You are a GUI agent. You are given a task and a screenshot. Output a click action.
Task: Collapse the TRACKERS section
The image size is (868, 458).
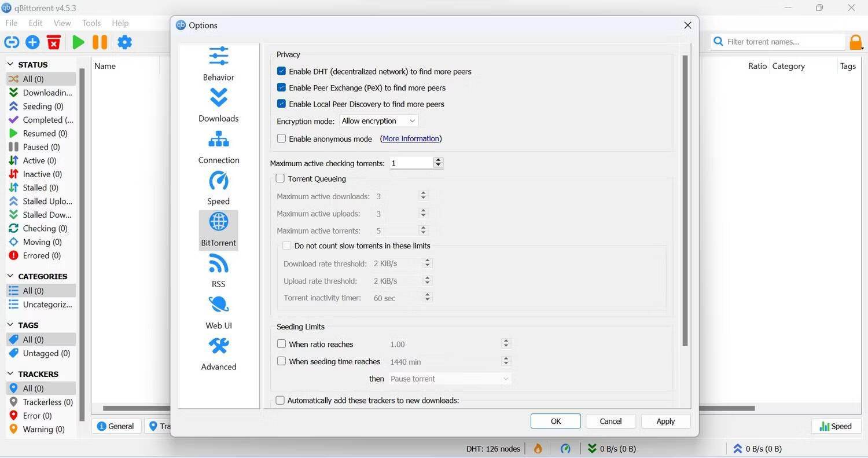coord(10,373)
